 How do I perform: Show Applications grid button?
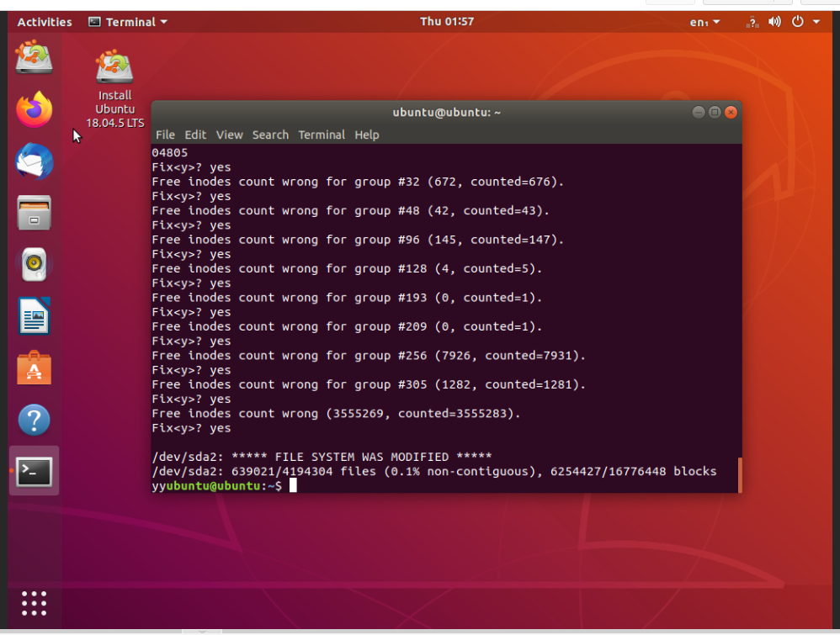(x=35, y=602)
